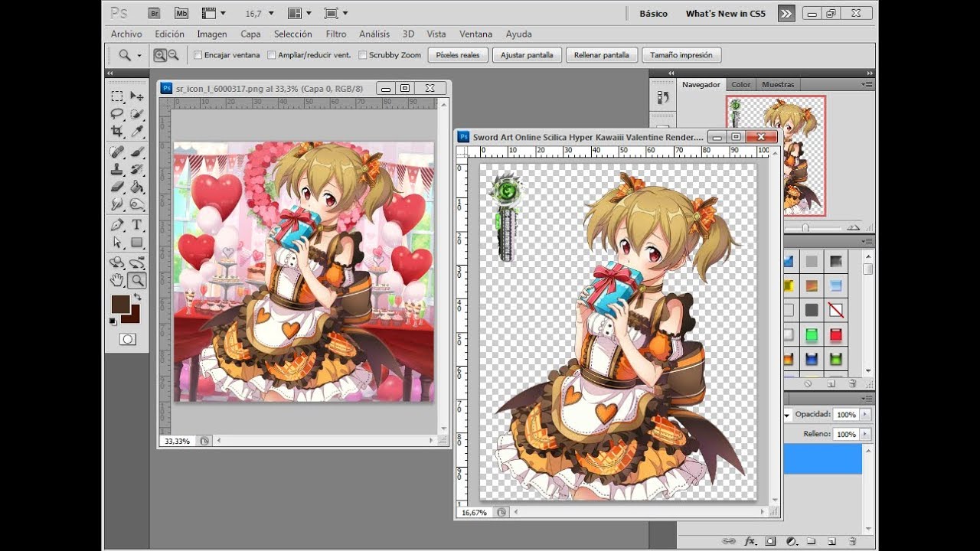This screenshot has width=980, height=551.
Task: Launch Adobe Bridge from top bar
Action: pos(154,13)
